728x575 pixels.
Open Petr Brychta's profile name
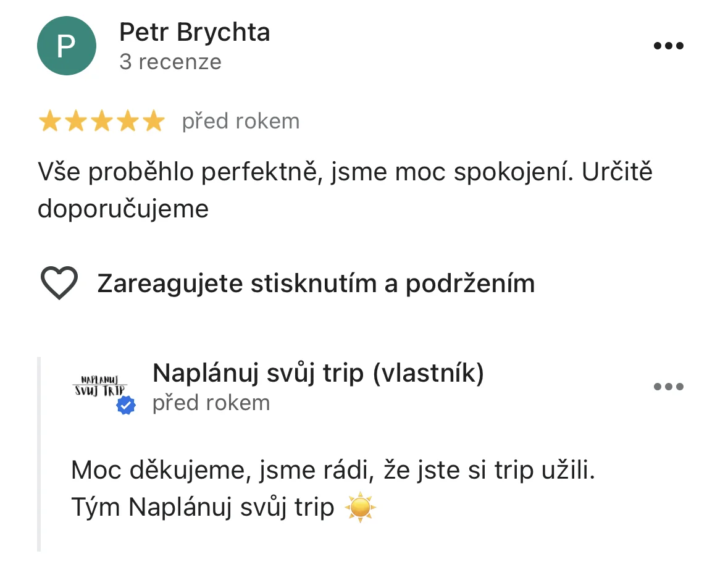click(195, 32)
